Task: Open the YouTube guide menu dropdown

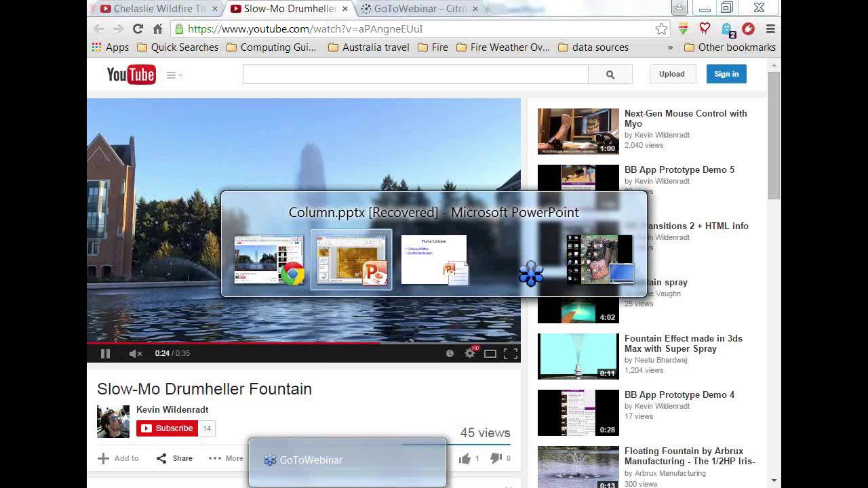Action: (x=174, y=75)
